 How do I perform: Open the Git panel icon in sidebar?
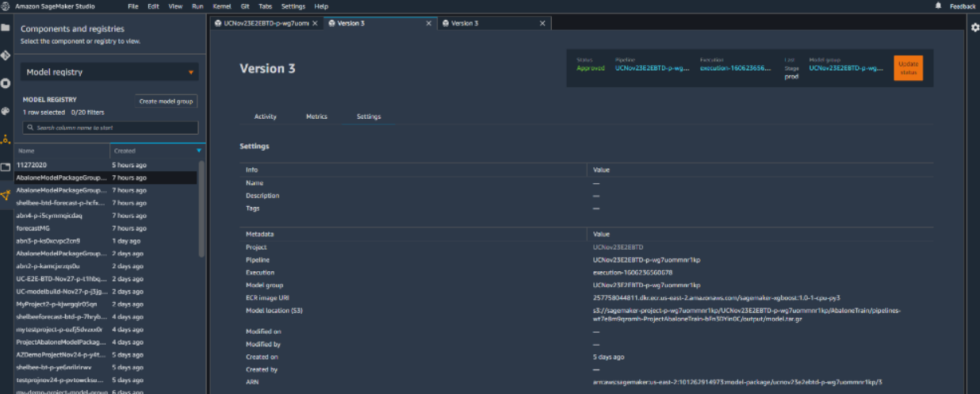tap(6, 55)
